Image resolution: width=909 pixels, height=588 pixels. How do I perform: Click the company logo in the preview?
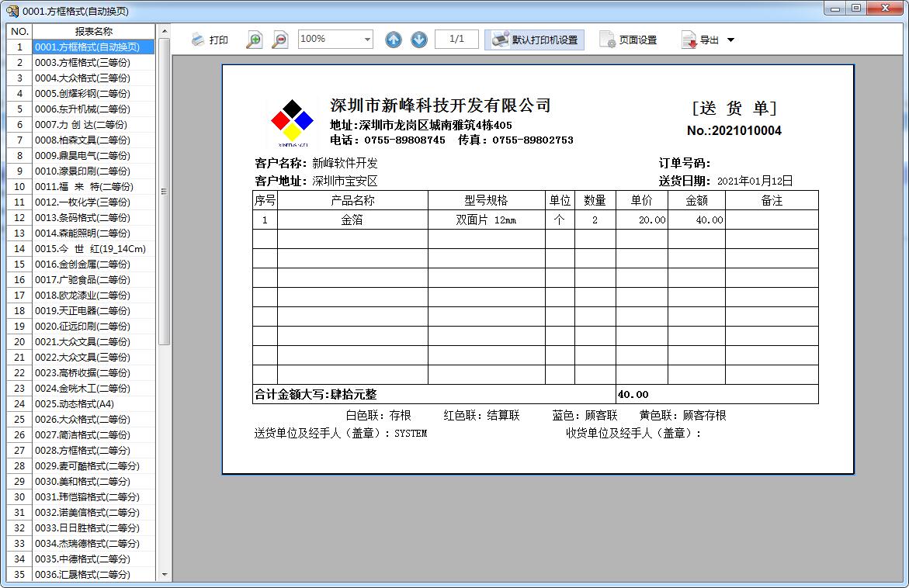[x=292, y=123]
